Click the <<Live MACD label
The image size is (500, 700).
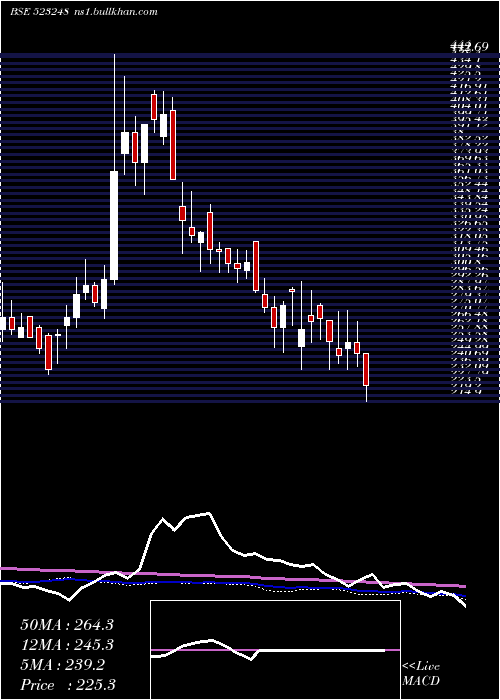pyautogui.click(x=421, y=674)
